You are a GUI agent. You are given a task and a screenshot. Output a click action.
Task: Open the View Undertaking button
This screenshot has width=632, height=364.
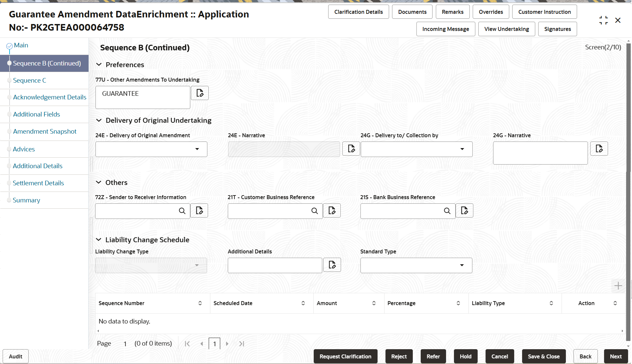point(506,29)
